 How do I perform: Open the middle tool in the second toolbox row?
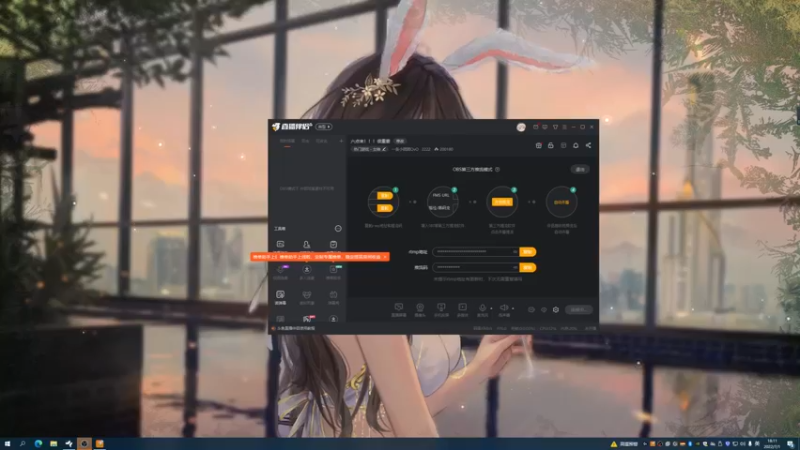coord(307,272)
